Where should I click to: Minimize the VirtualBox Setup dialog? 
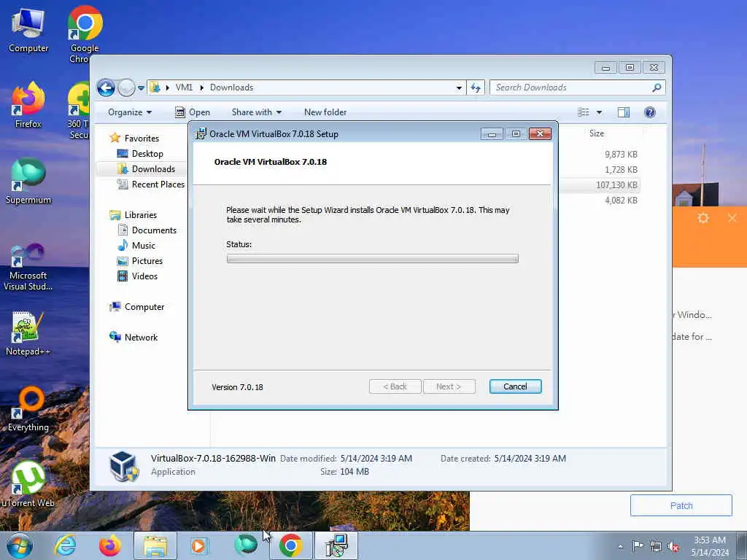(x=492, y=134)
